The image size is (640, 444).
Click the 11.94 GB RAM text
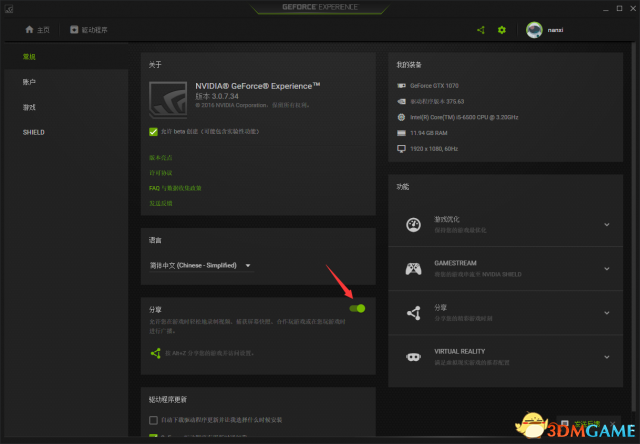429,133
